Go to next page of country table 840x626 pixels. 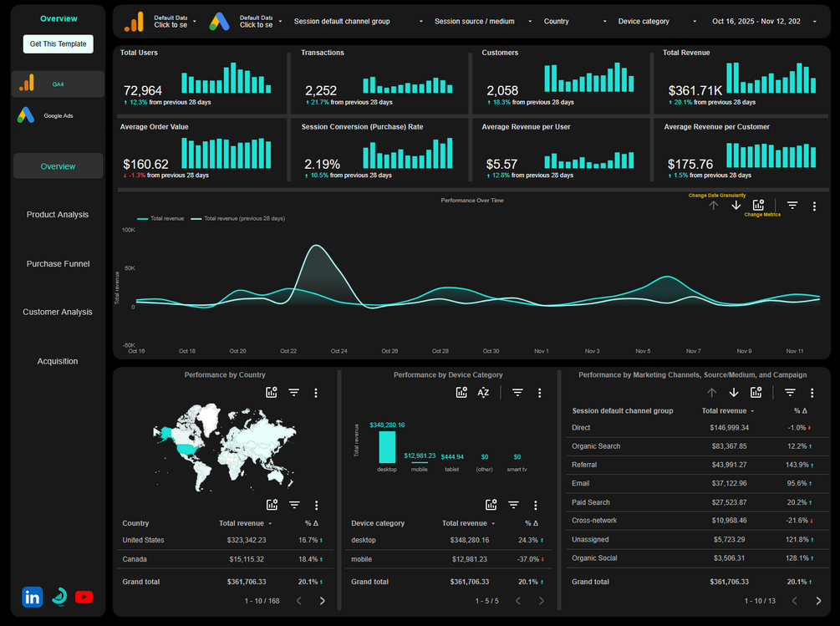pos(322,601)
